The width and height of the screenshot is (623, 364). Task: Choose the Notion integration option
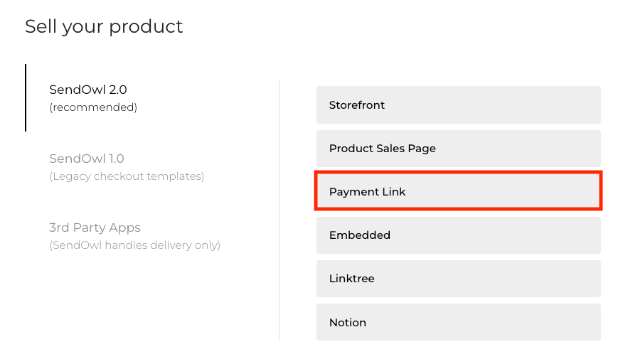458,322
